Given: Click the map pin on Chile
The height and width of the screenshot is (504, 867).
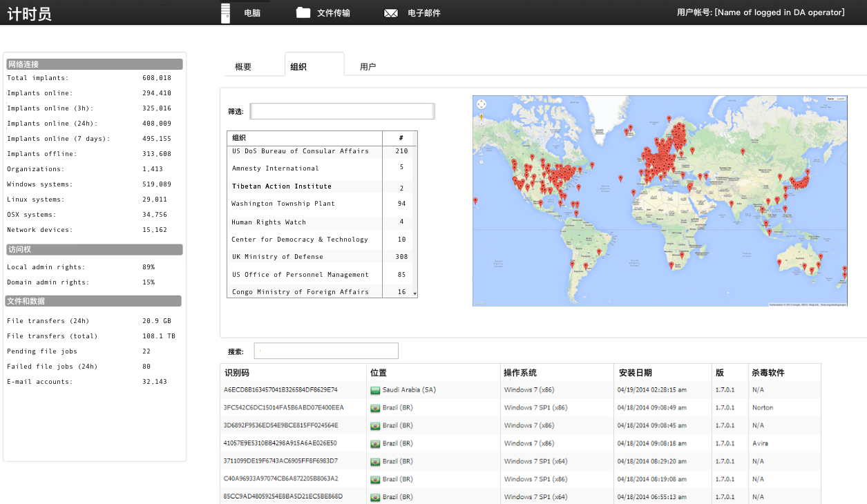Looking at the screenshot, I should 572,264.
